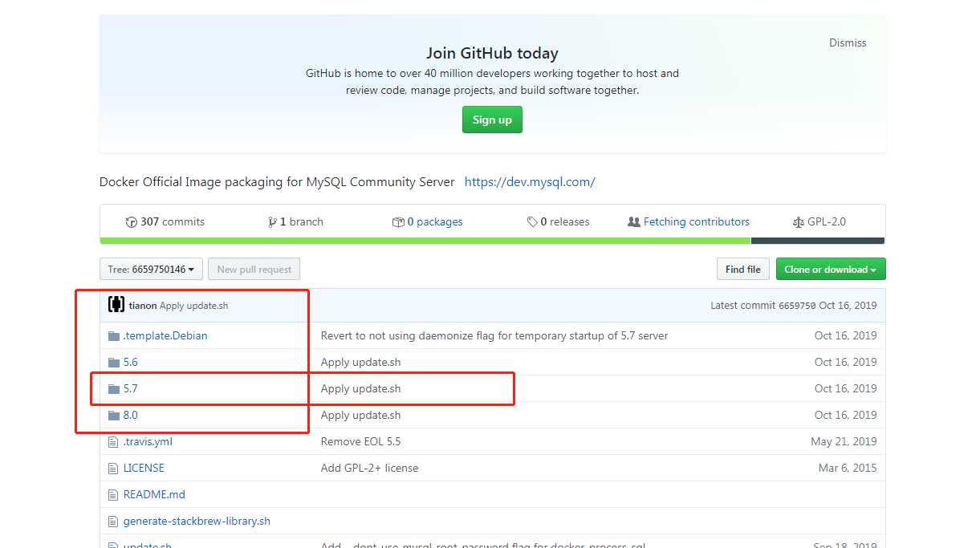Image resolution: width=980 pixels, height=548 pixels.
Task: Click the repository language bar
Action: [x=492, y=241]
